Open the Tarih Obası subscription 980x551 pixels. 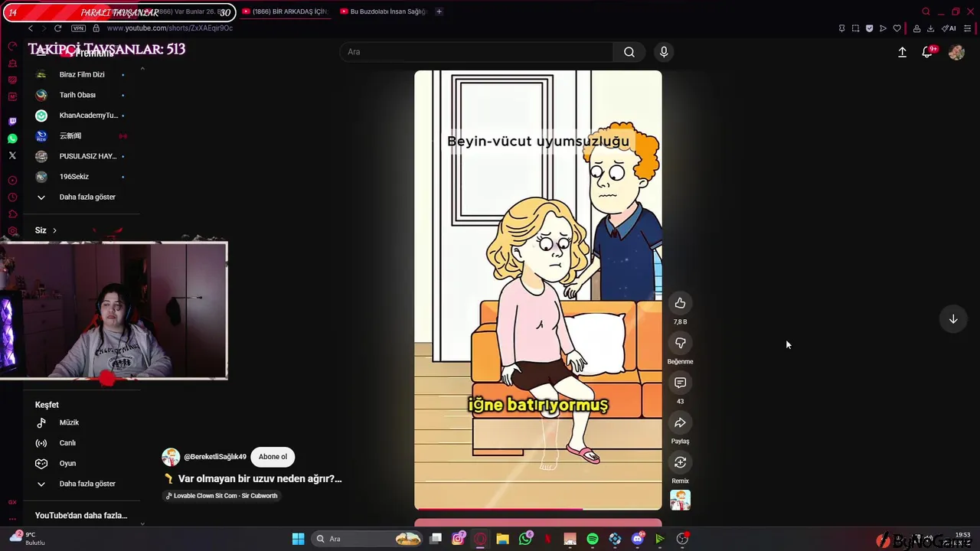coord(80,95)
